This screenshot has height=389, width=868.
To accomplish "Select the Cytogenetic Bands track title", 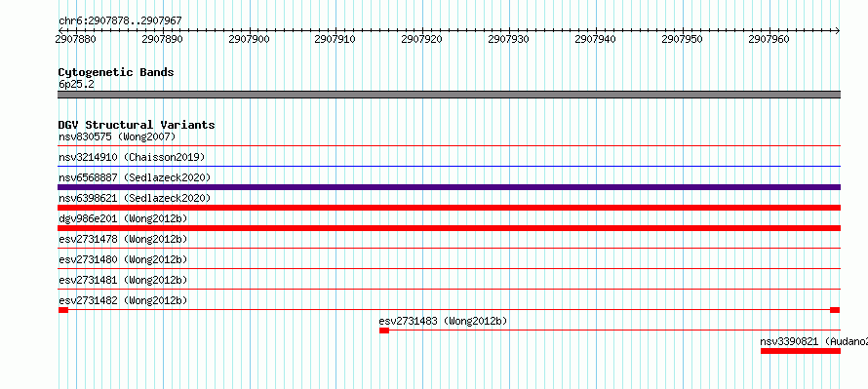I will coord(116,72).
